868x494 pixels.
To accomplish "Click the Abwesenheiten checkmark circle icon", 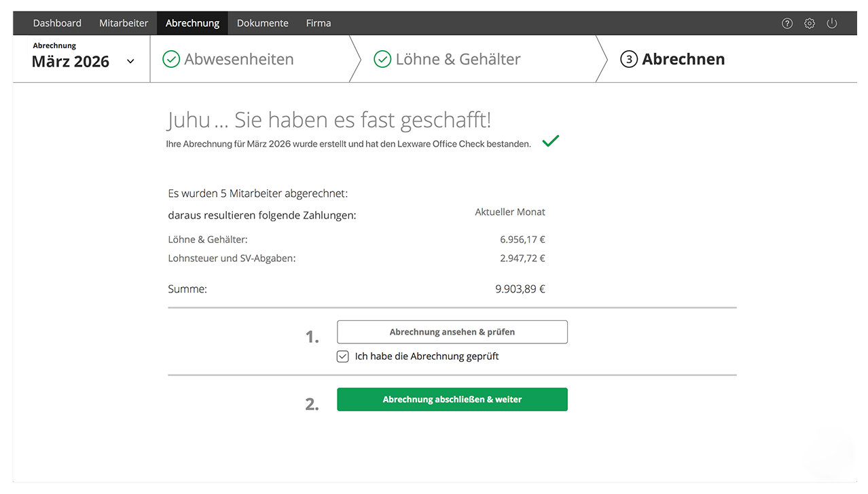I will click(x=171, y=59).
